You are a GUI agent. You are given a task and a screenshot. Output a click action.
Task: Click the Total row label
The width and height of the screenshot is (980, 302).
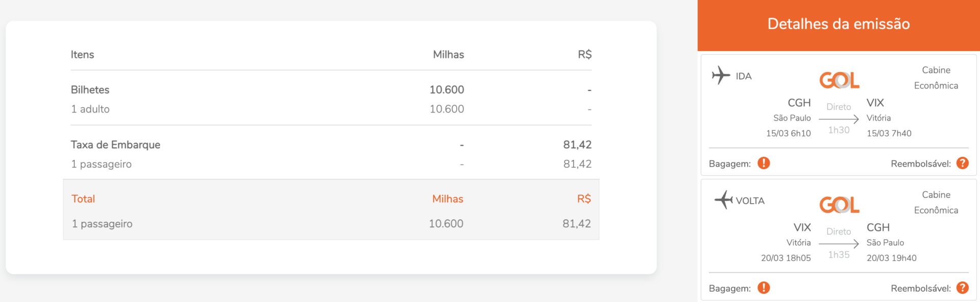tap(83, 199)
